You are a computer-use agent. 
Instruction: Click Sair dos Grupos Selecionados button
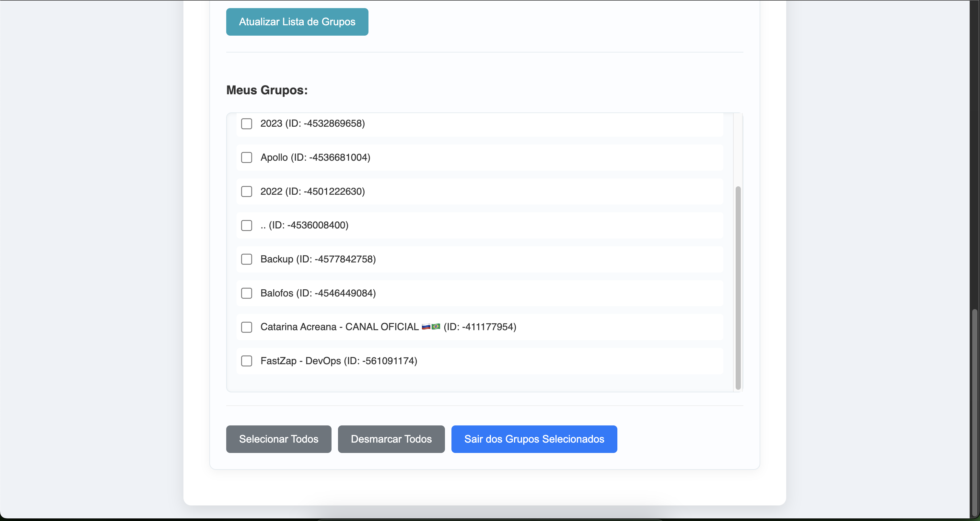coord(534,439)
